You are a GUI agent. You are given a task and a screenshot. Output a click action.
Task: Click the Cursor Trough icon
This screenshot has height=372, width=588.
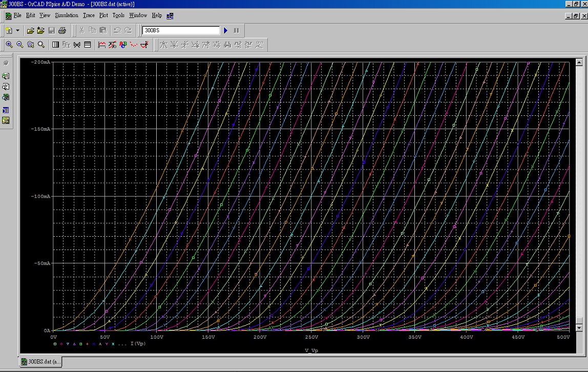[x=174, y=45]
